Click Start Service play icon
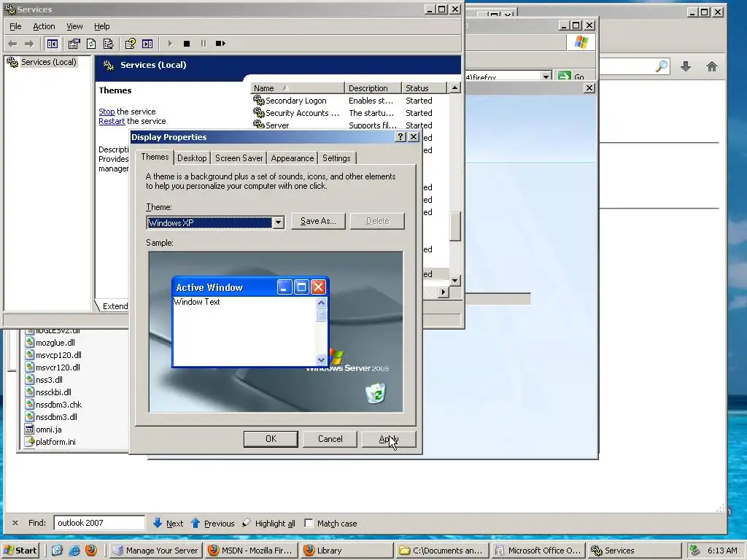747x560 pixels. [170, 44]
